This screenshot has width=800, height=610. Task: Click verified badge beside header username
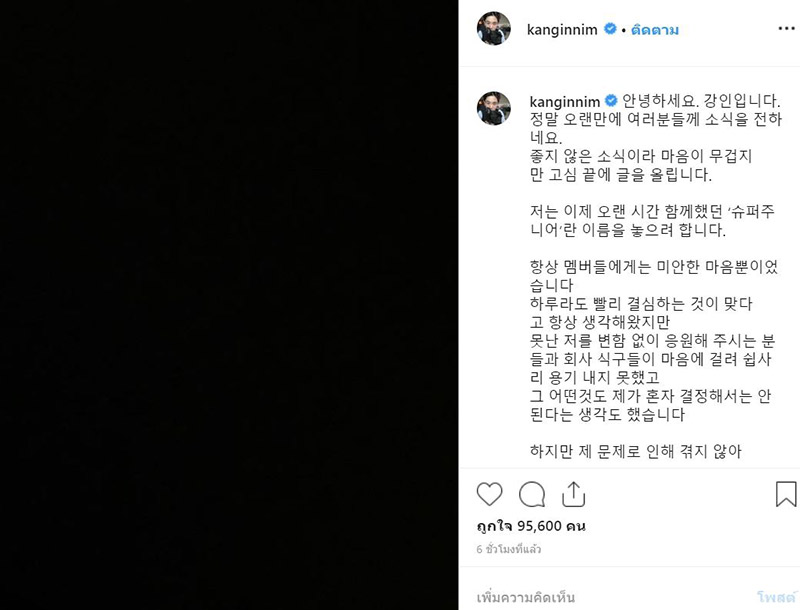pos(610,29)
